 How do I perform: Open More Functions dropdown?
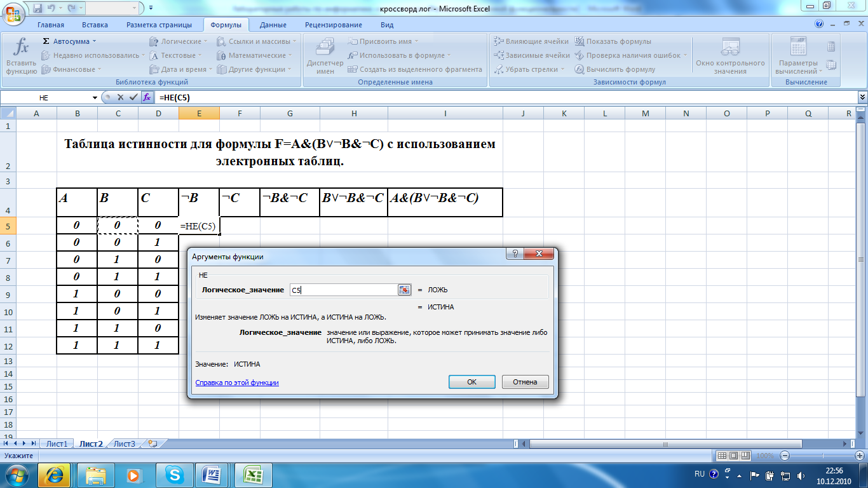[x=254, y=69]
